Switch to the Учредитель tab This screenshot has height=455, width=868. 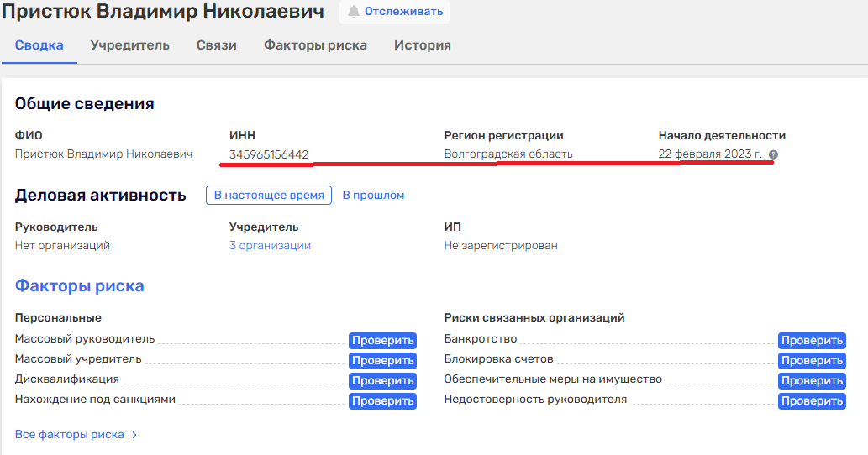[130, 45]
